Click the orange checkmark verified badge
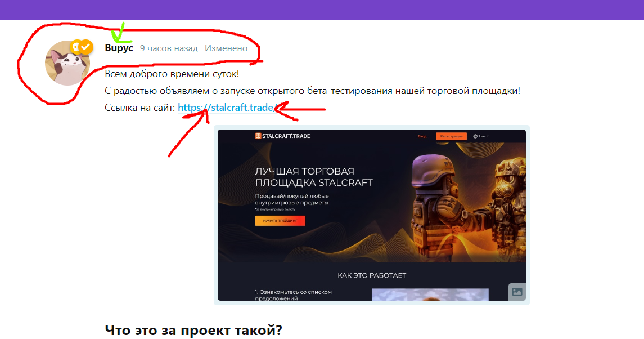 click(85, 47)
